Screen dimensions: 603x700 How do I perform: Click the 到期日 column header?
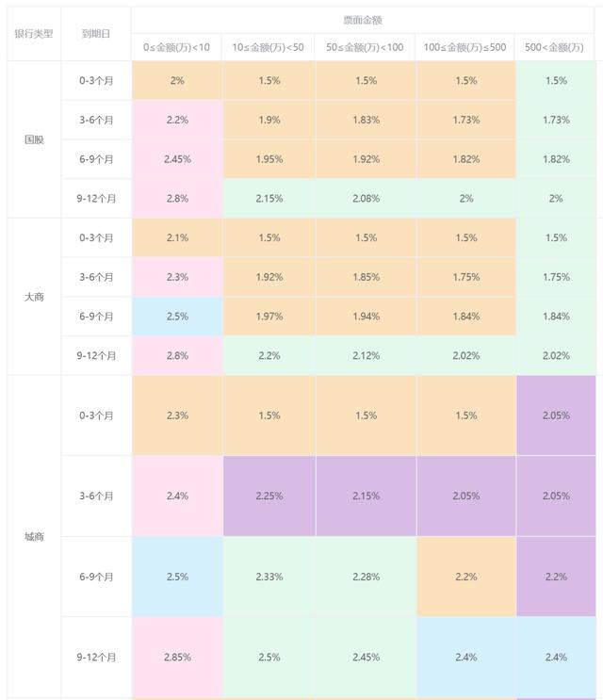(95, 34)
